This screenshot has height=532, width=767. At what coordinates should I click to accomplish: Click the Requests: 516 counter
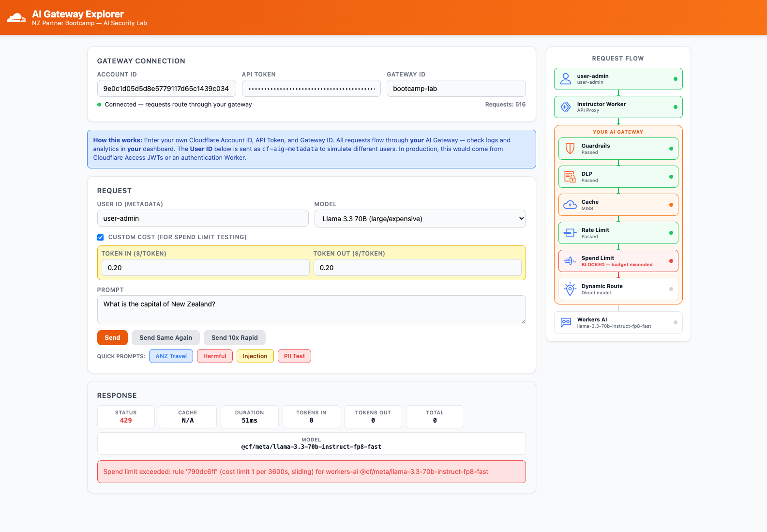tap(505, 105)
